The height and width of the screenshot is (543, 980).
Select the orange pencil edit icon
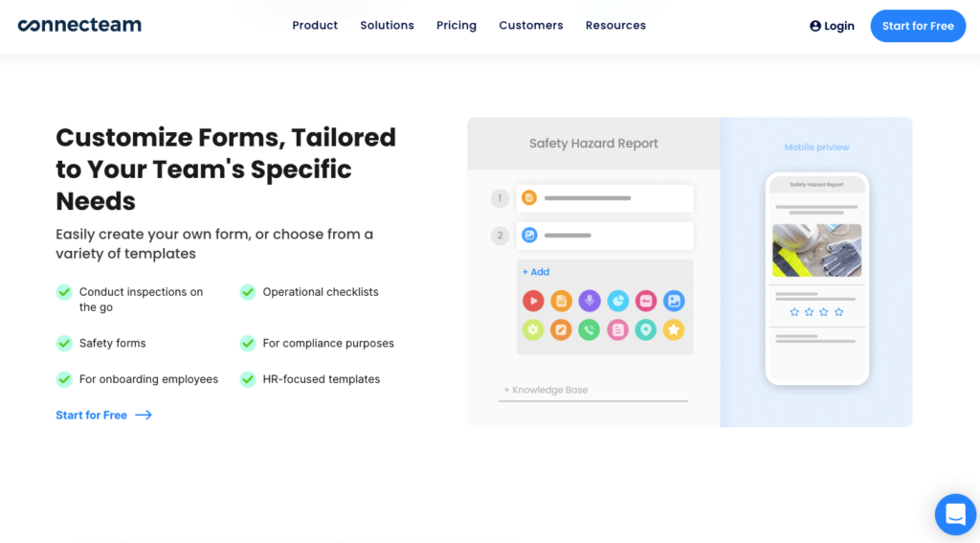(561, 329)
